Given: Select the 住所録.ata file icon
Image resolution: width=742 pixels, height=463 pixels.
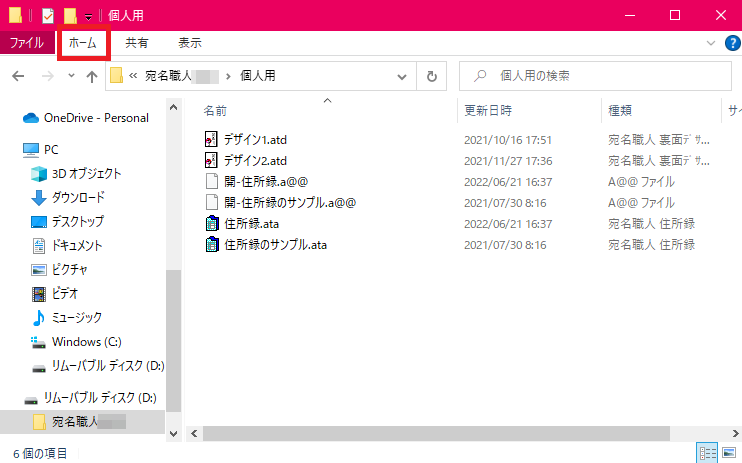Looking at the screenshot, I should pyautogui.click(x=211, y=223).
